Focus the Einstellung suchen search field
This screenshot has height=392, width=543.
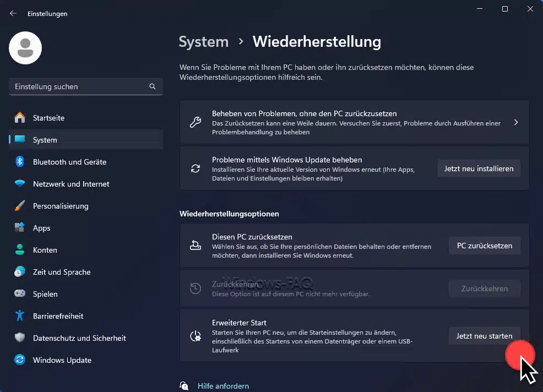[x=86, y=86]
